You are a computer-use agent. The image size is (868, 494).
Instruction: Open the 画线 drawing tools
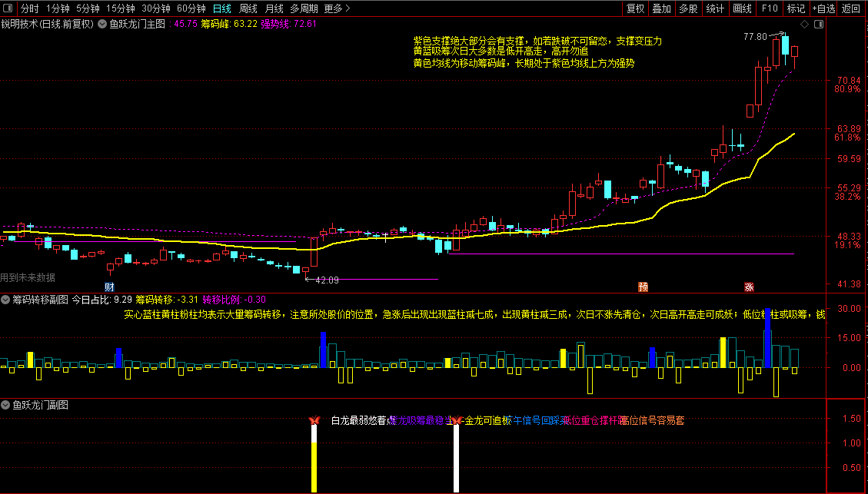tap(743, 8)
